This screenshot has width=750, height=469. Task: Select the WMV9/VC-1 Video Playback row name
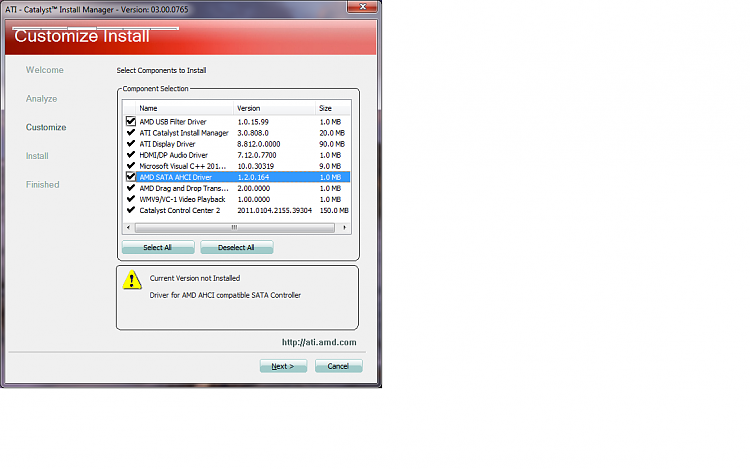click(x=182, y=199)
